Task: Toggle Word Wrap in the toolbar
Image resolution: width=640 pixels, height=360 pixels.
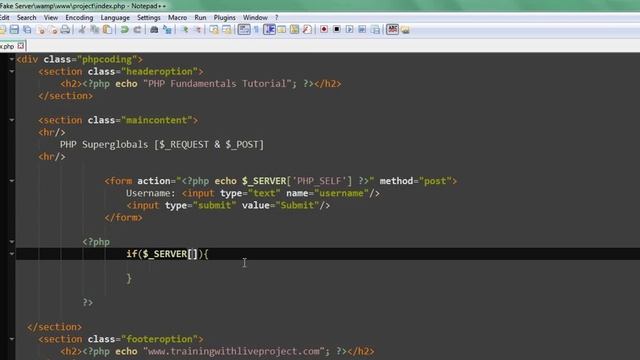Action: coord(244,29)
